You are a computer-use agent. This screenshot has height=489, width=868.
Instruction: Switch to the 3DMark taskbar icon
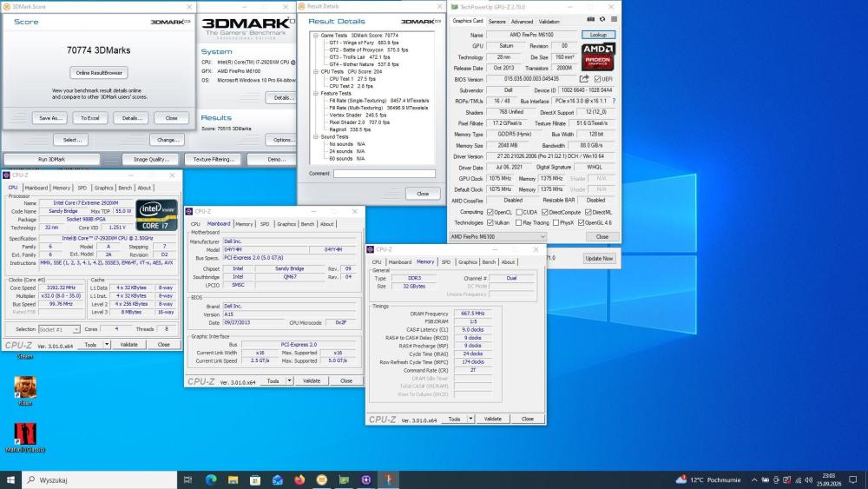(388, 479)
